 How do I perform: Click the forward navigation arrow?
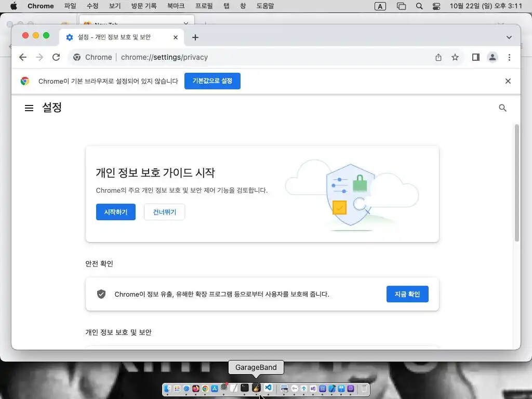(x=39, y=57)
